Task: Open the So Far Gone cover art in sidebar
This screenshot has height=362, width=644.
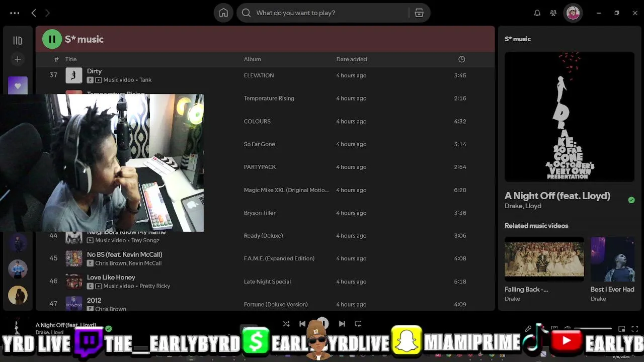Action: [570, 117]
